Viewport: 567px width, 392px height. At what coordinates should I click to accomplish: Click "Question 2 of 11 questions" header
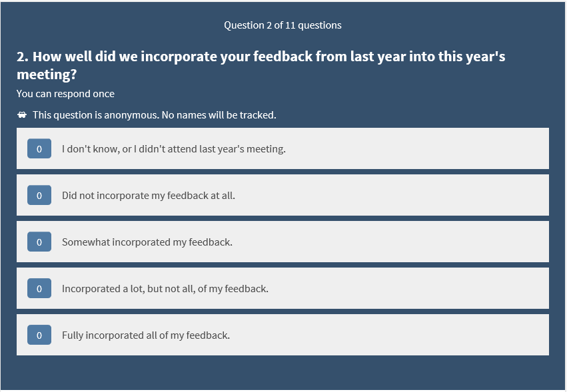[x=283, y=25]
